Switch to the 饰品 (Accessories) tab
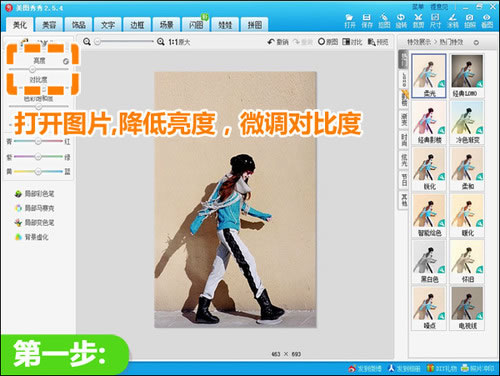 point(79,25)
